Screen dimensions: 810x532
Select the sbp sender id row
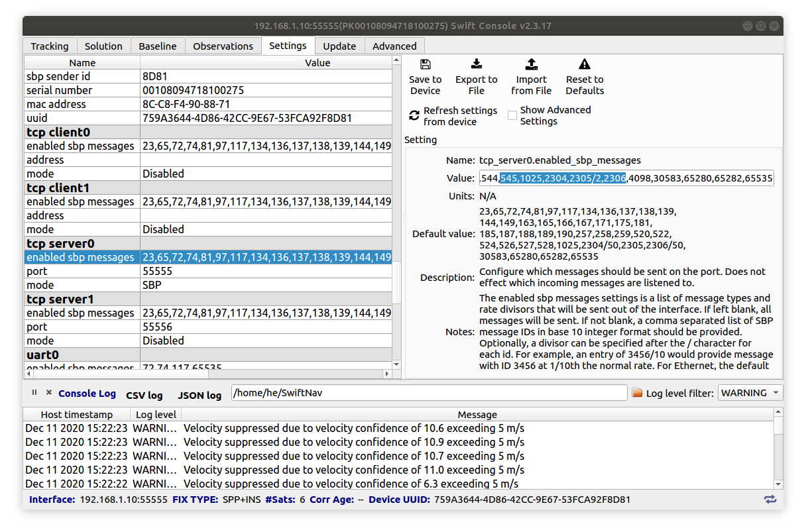click(x=208, y=76)
